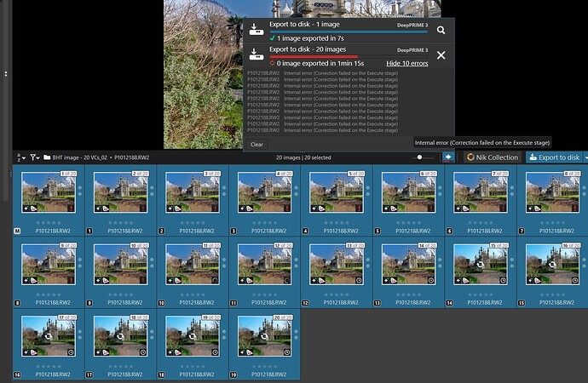Image resolution: width=588 pixels, height=383 pixels.
Task: Open the sort order icon in browser toolbar
Action: tap(21, 157)
